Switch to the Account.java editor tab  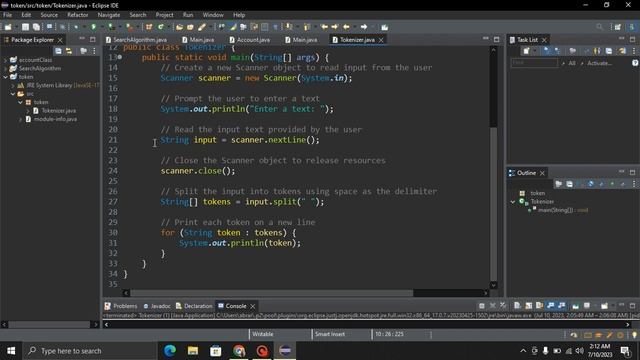tap(249, 40)
